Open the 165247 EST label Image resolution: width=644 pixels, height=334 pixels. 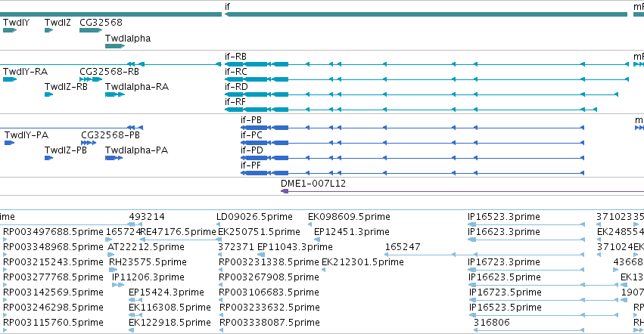coord(403,247)
